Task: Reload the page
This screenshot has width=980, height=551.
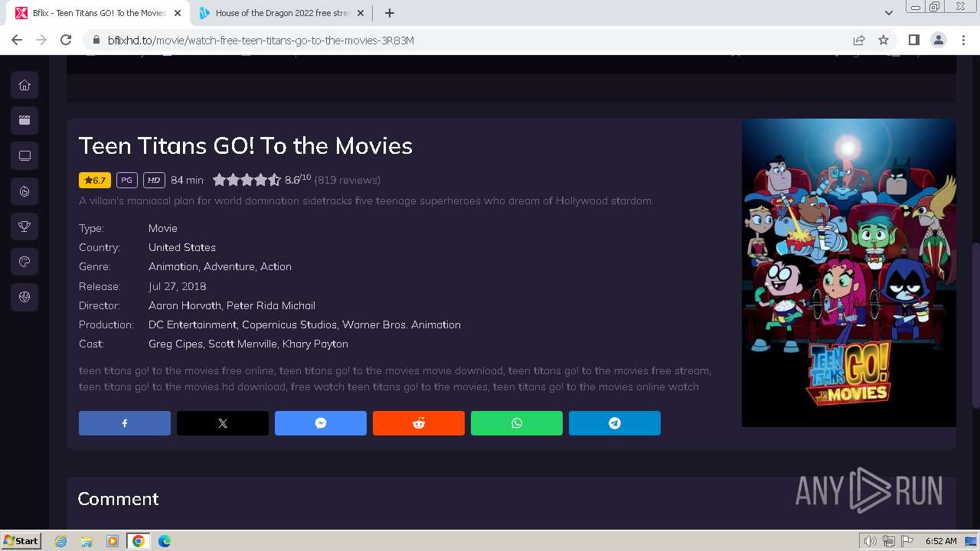Action: point(66,40)
